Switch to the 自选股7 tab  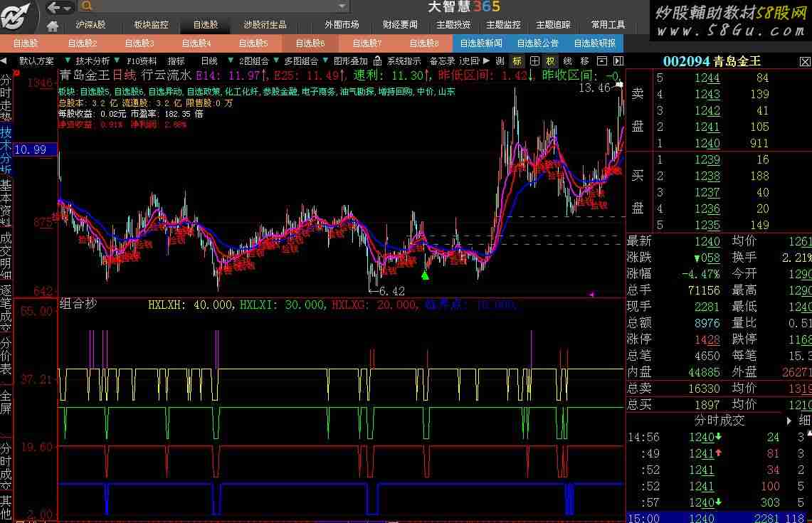pos(367,43)
